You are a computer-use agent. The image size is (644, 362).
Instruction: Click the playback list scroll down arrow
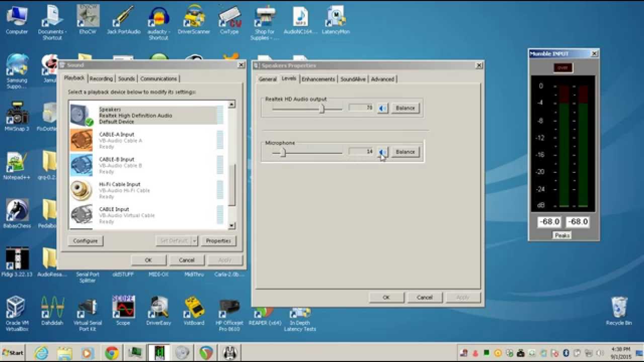tap(231, 226)
